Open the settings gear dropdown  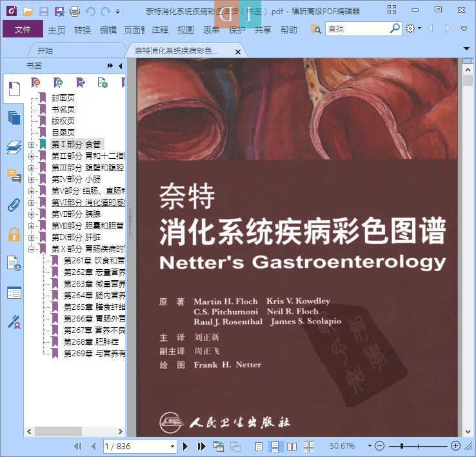413,28
